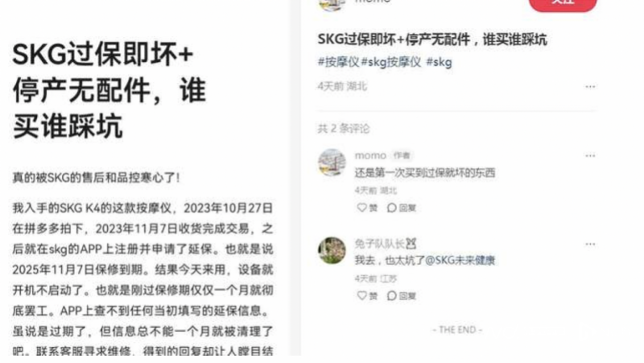Open the @SKG未来健康 mention
Image resolution: width=644 pixels, height=363 pixels.
[x=460, y=260]
